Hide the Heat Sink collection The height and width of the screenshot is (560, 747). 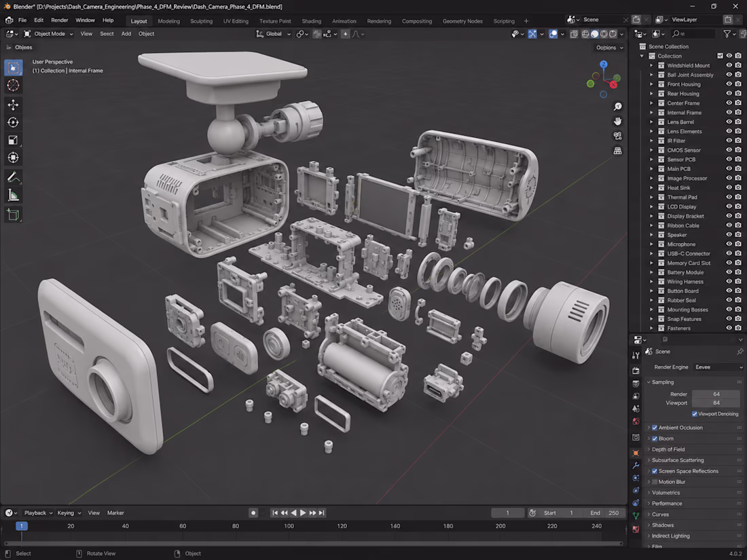729,187
